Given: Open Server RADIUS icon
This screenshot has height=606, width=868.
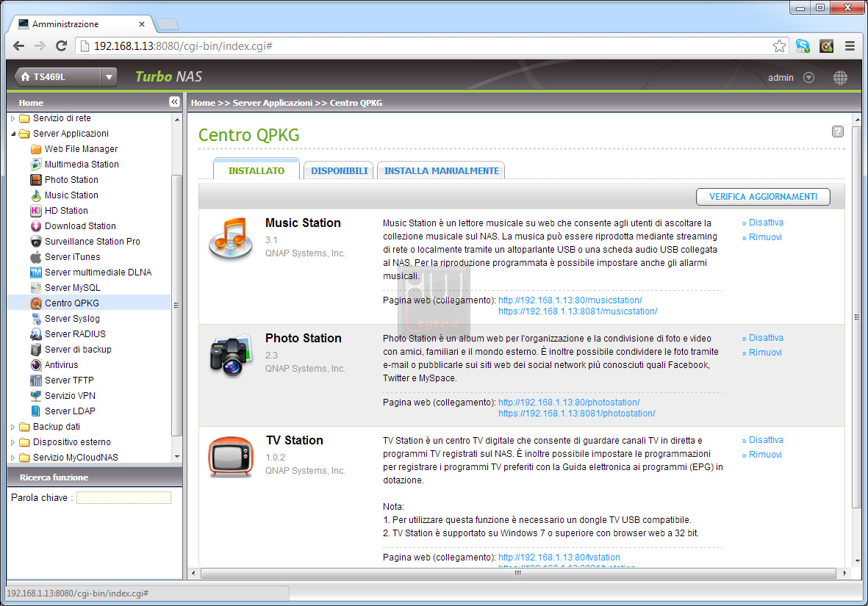Looking at the screenshot, I should [36, 334].
